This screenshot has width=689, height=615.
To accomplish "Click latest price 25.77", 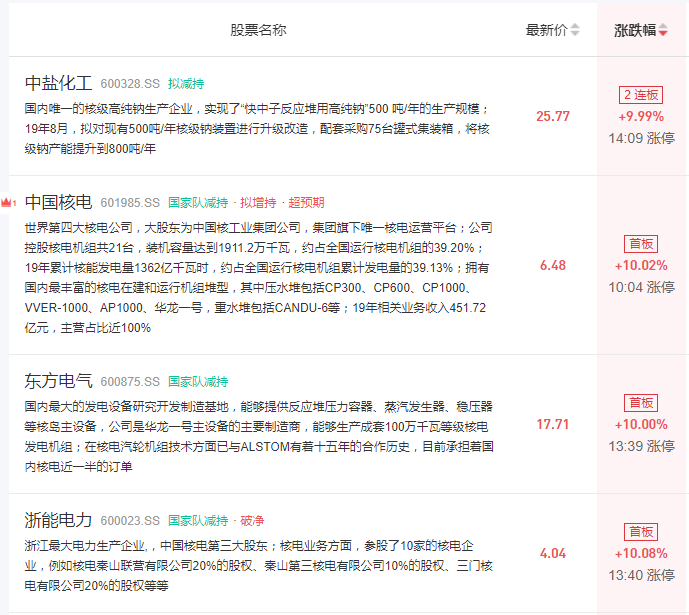I will (553, 116).
